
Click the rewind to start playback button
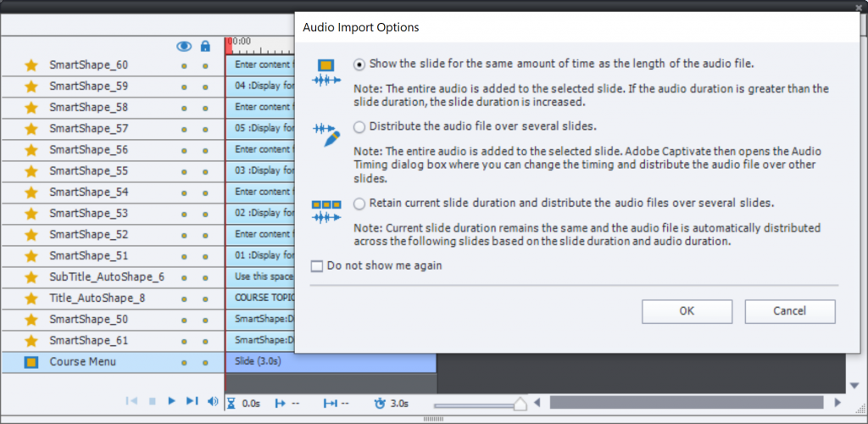(131, 401)
